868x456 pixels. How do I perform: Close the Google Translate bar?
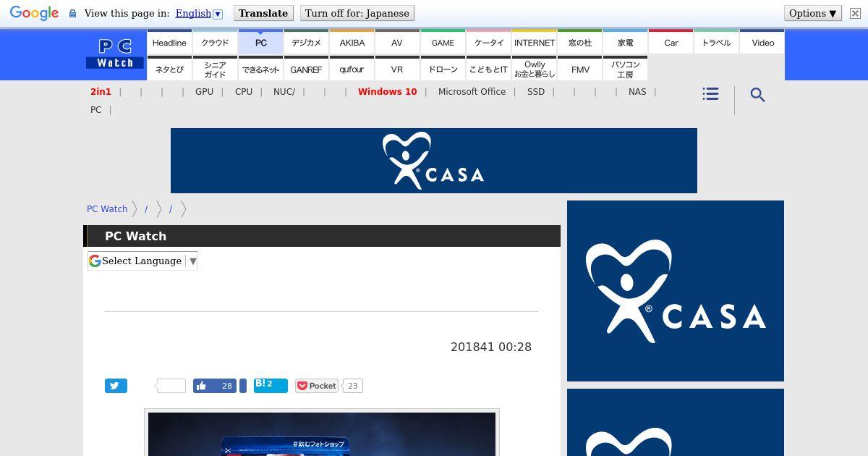tap(855, 13)
